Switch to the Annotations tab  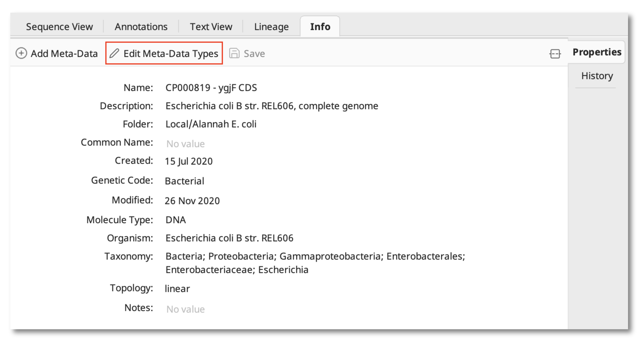(x=141, y=27)
